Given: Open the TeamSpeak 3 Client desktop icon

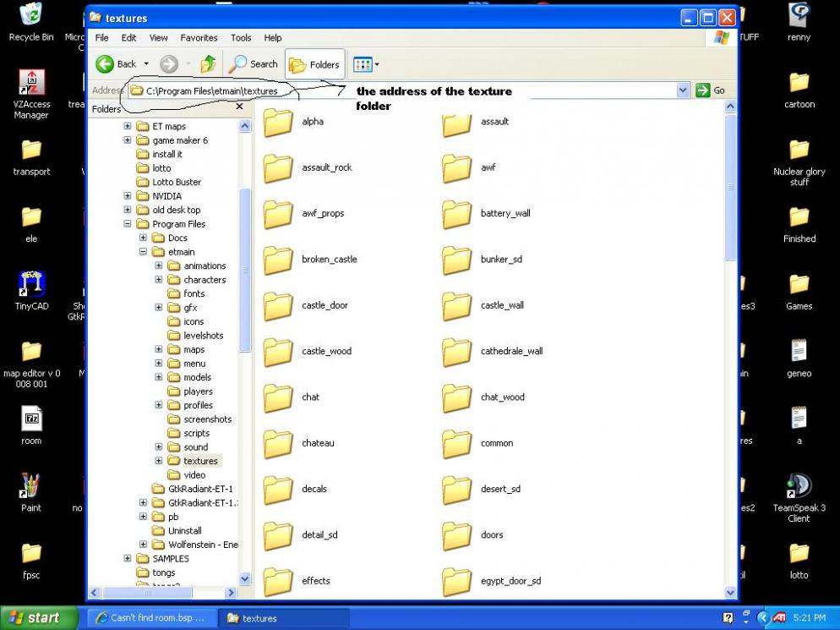Looking at the screenshot, I should click(x=799, y=486).
